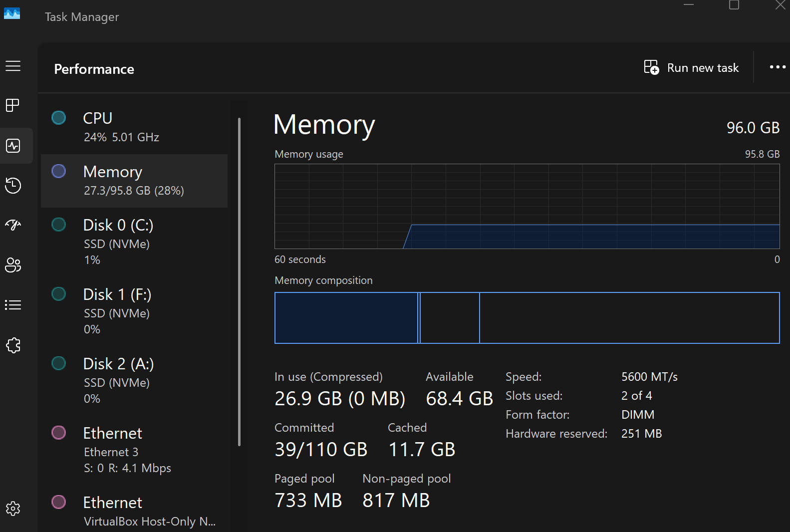Minimize the Task Manager window

689,4
